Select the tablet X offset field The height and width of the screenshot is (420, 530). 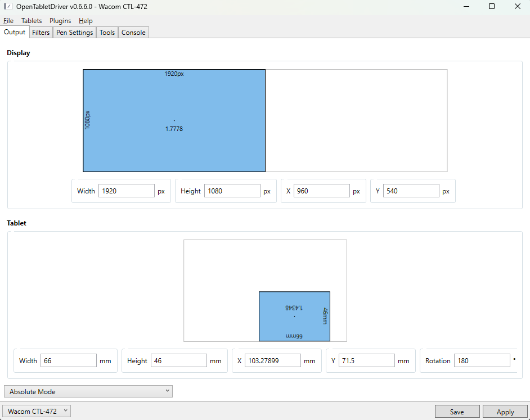coord(272,361)
